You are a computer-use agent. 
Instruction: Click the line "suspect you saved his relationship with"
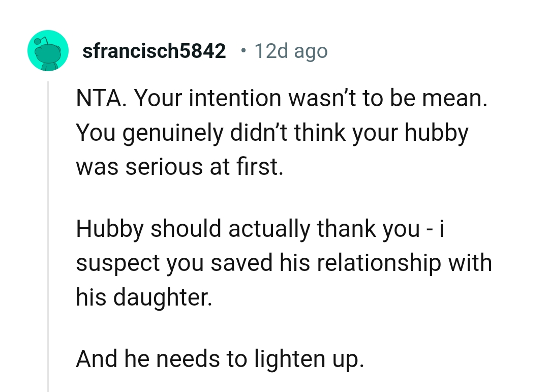click(284, 263)
